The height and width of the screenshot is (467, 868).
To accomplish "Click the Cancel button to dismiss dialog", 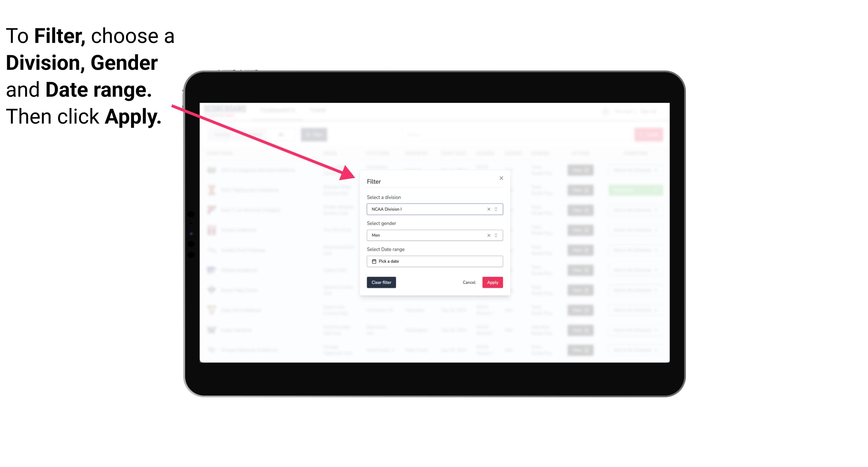I will click(x=469, y=283).
